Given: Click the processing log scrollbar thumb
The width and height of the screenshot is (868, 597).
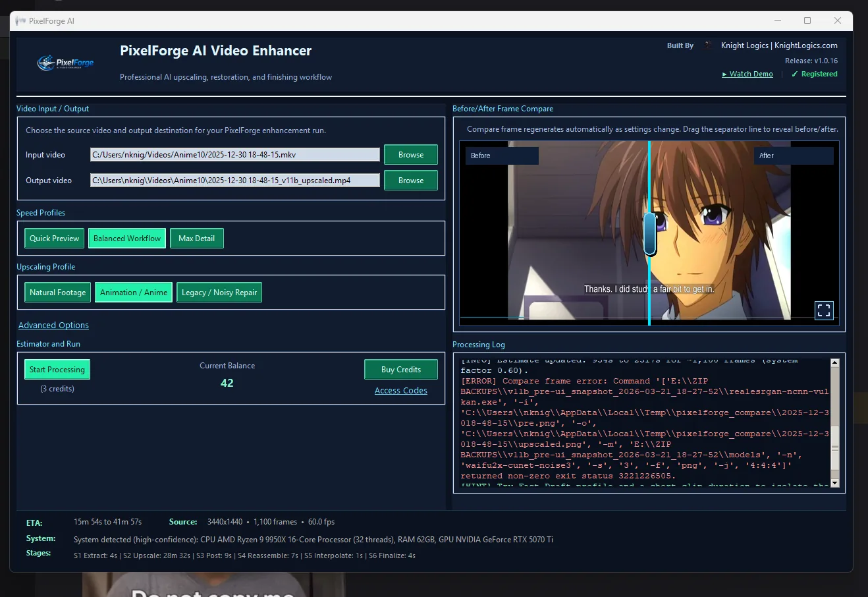Looking at the screenshot, I should click(835, 447).
